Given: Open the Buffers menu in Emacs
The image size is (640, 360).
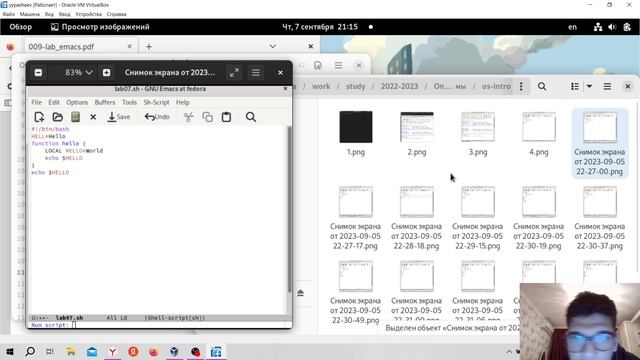Looking at the screenshot, I should click(x=105, y=102).
